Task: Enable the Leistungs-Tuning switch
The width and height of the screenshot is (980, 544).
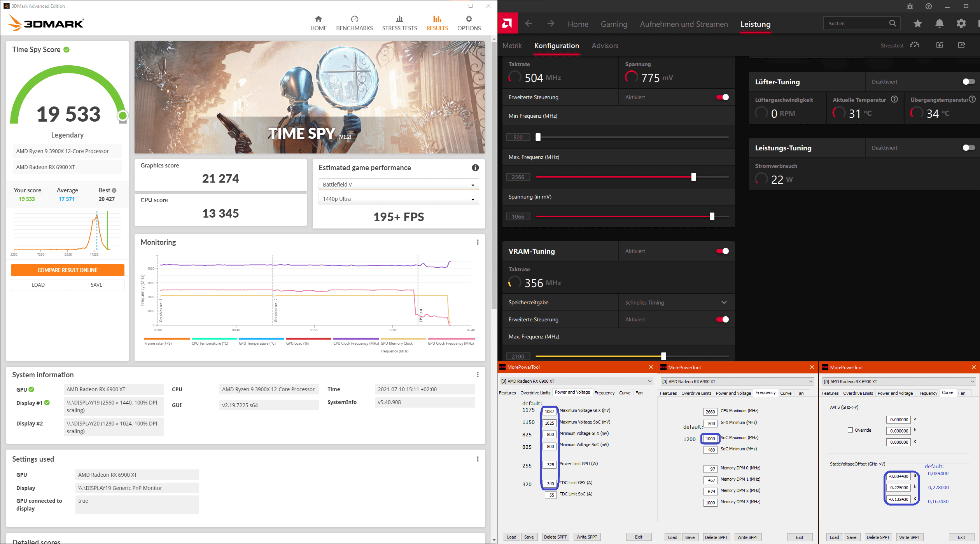Action: pos(969,148)
